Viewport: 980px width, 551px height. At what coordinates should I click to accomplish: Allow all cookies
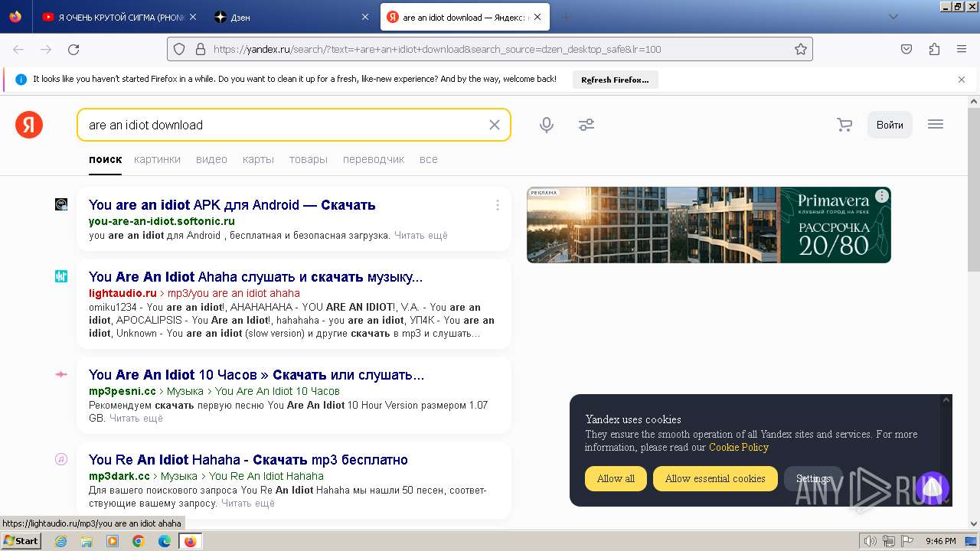pos(616,478)
